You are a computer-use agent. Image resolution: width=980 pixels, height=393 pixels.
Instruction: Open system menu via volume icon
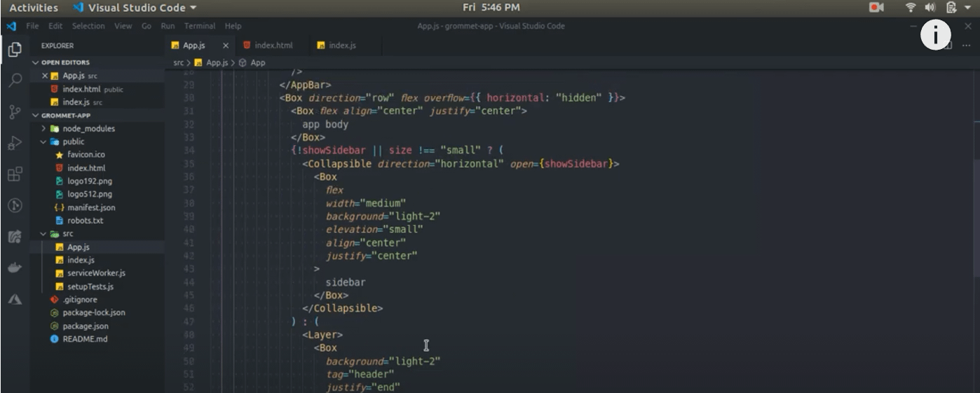click(930, 8)
